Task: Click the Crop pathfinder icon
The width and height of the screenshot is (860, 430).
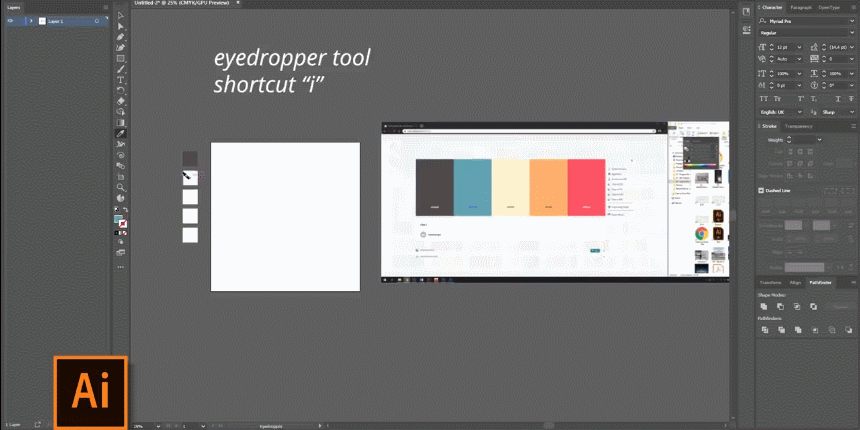Action: tap(815, 330)
